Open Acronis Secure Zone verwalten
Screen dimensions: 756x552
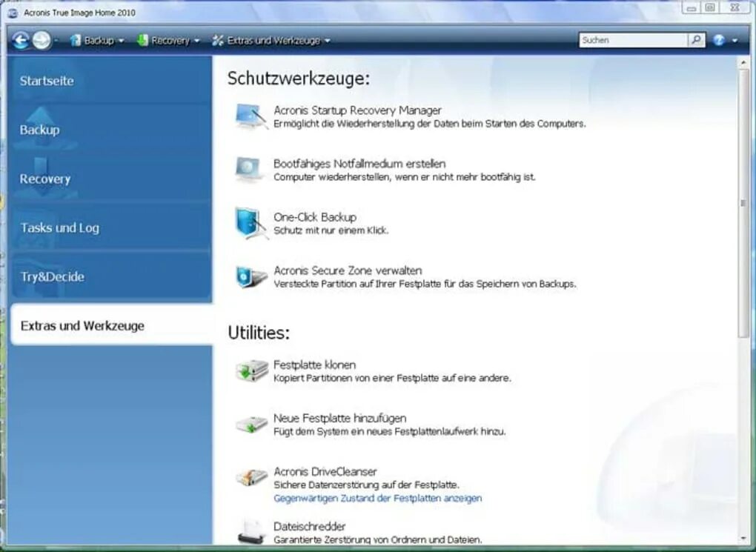coord(348,270)
